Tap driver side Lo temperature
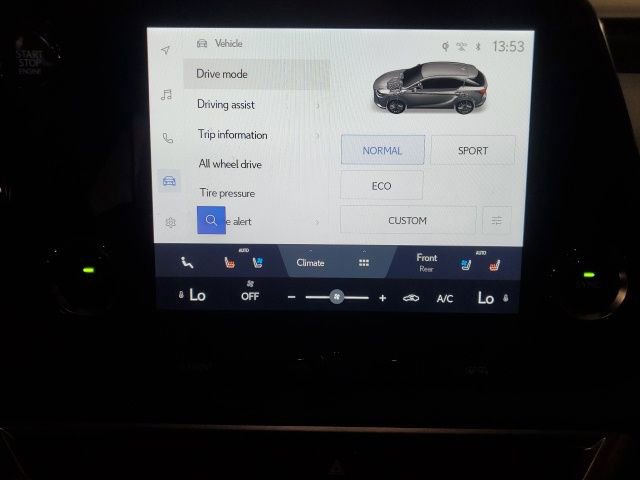Image resolution: width=640 pixels, height=480 pixels. (197, 295)
